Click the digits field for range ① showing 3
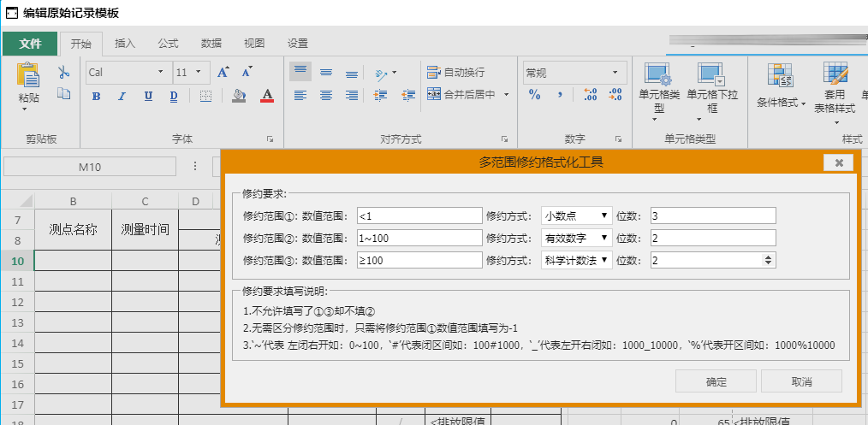868x425 pixels. coord(713,215)
